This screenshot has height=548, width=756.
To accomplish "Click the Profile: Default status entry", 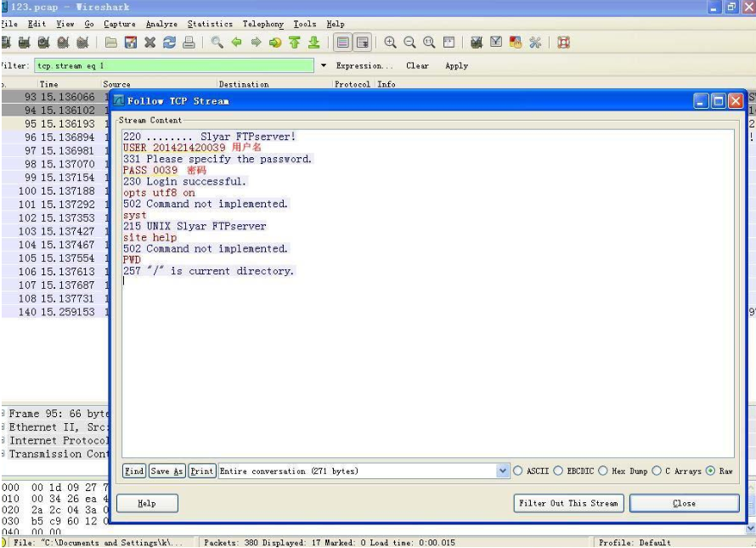I will pyautogui.click(x=635, y=542).
